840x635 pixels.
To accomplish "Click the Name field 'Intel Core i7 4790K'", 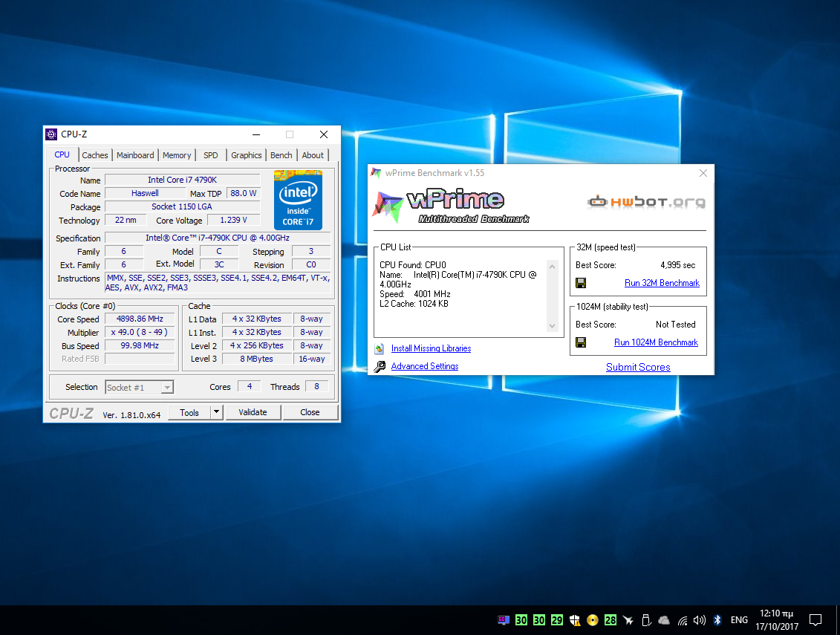I will (182, 180).
